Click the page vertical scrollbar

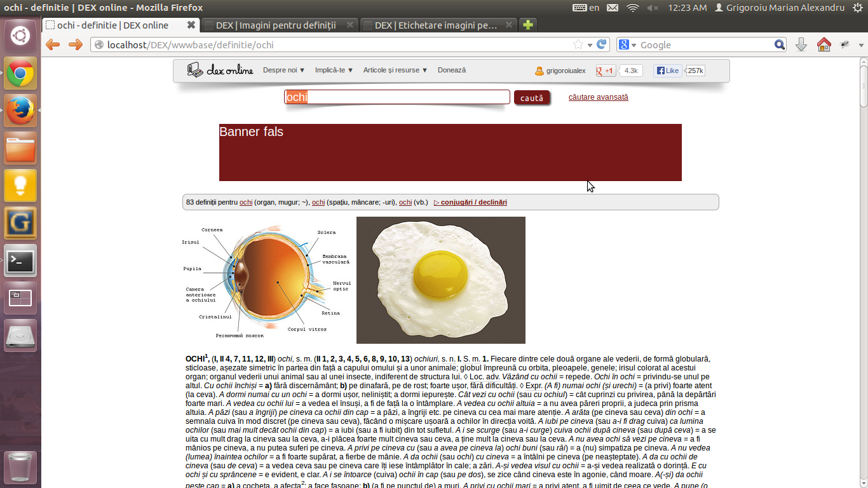point(863,273)
